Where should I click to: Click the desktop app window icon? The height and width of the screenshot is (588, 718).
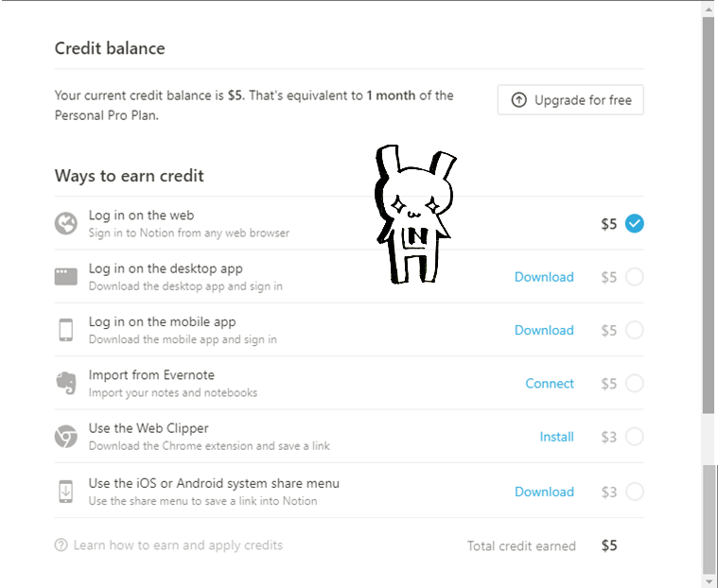pyautogui.click(x=65, y=277)
